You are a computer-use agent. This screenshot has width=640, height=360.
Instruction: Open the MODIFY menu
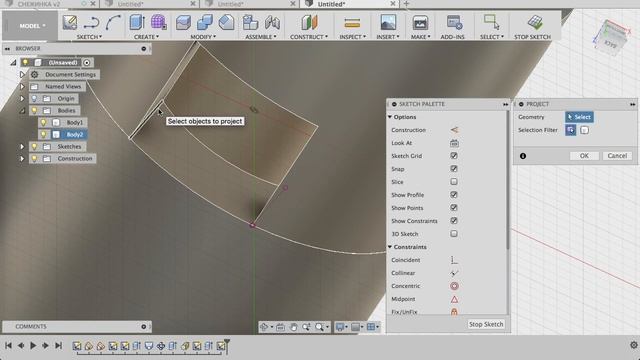[203, 37]
